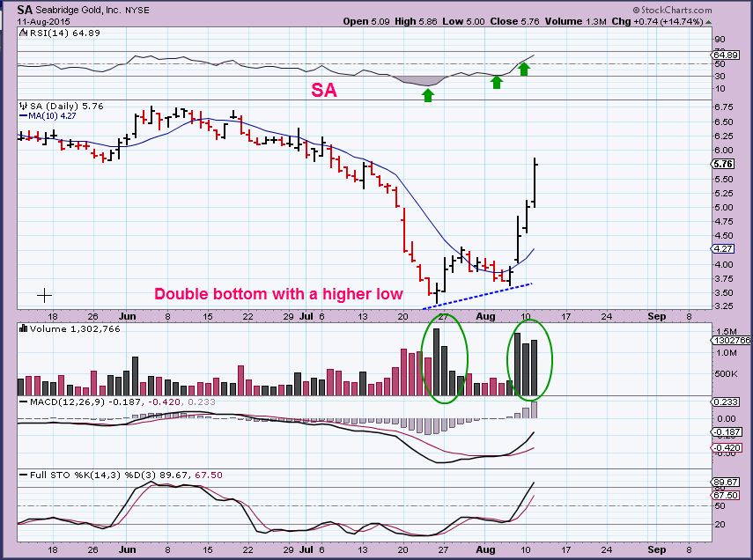753x560 pixels.
Task: Click 'Aug' on date axis under price chart
Action: coord(485,316)
